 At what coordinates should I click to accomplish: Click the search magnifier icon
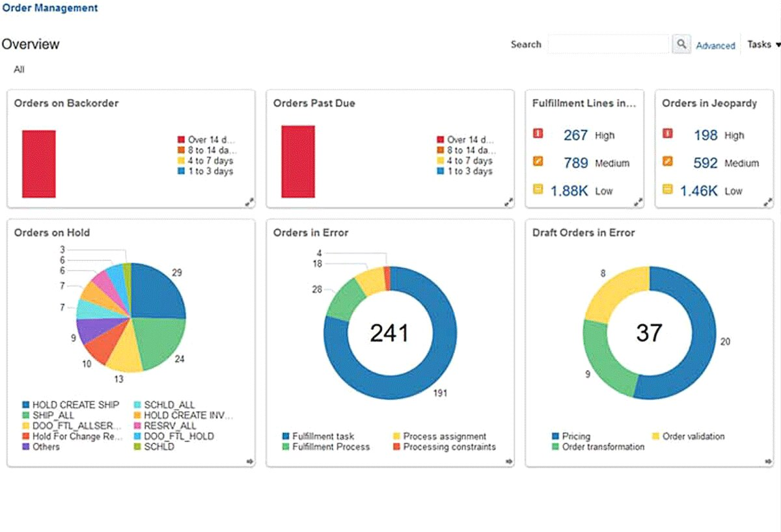pos(681,44)
